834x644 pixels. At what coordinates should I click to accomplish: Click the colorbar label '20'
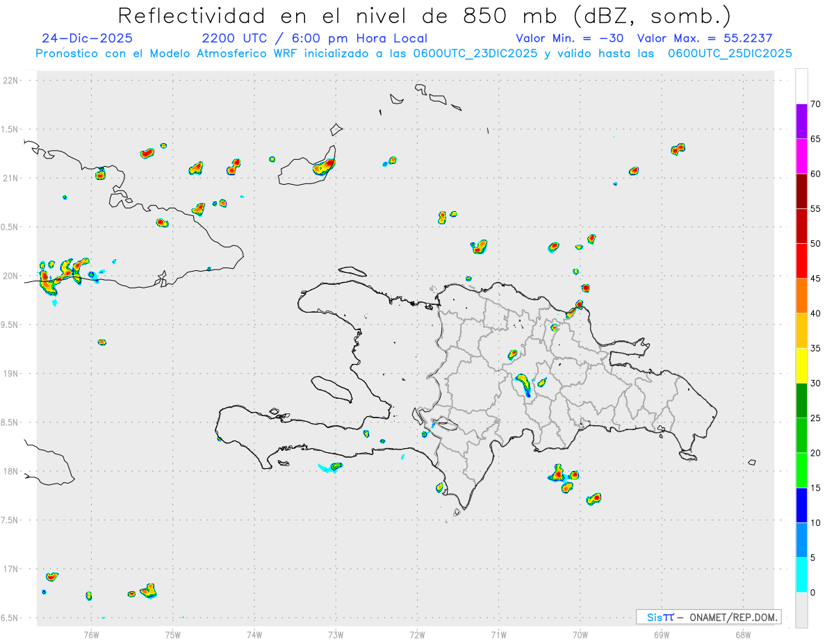point(815,453)
